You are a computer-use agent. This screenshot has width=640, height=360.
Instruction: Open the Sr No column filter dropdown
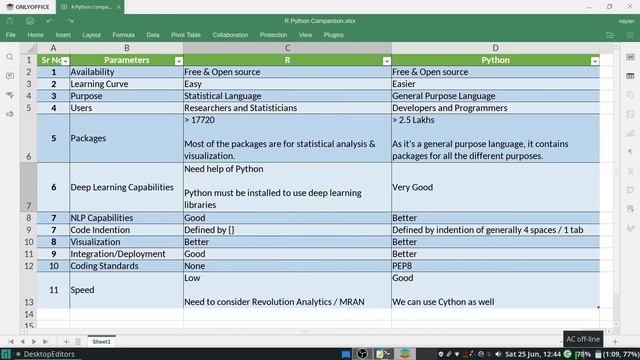(65, 61)
